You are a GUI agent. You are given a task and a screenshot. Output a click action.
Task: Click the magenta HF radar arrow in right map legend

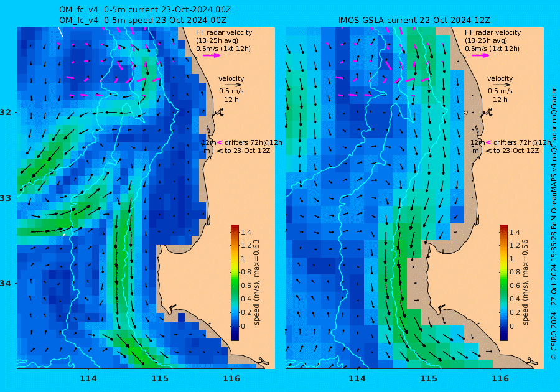[x=481, y=55]
